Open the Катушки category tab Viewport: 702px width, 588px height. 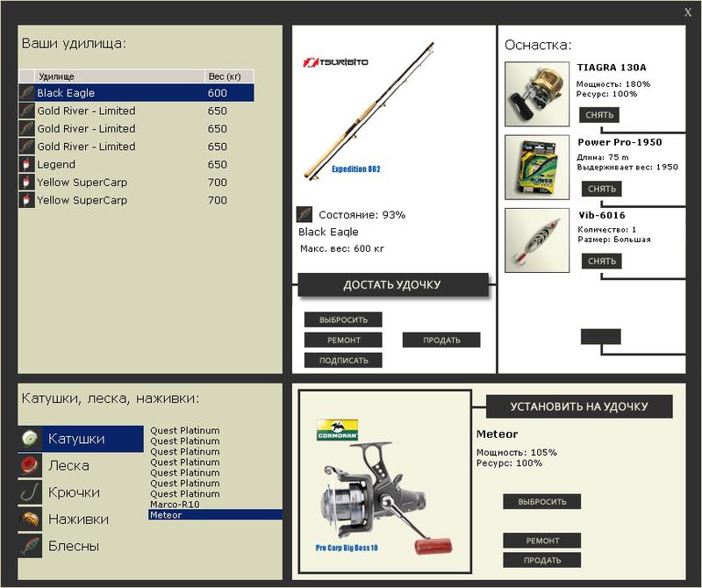tap(81, 439)
